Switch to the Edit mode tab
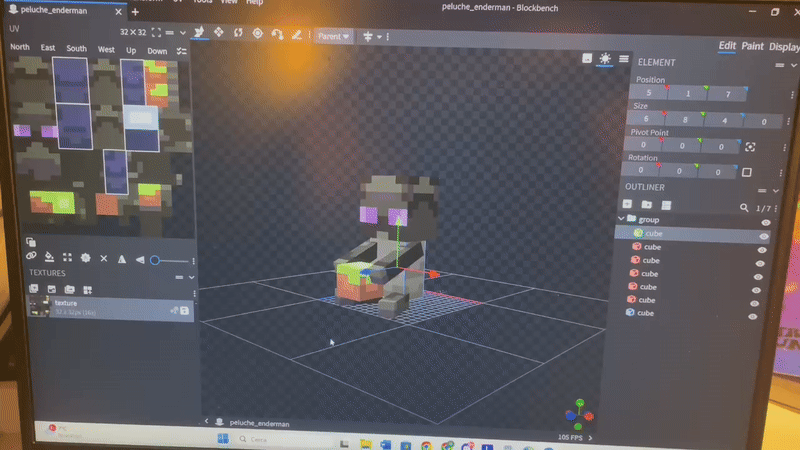Image resolution: width=800 pixels, height=450 pixels. click(727, 45)
